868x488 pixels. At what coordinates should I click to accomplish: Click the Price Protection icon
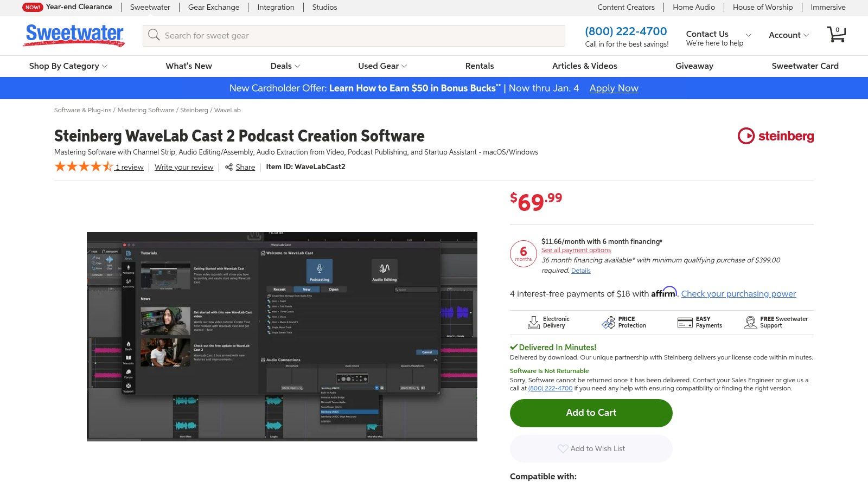click(x=608, y=323)
